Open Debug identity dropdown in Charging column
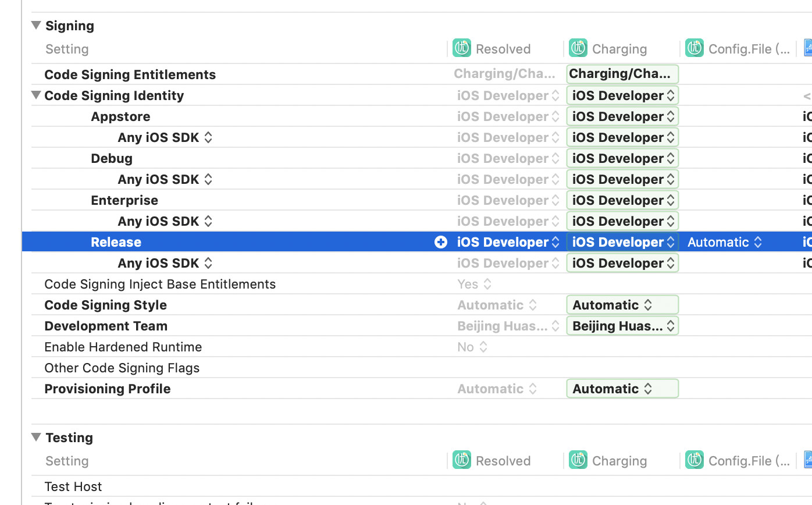This screenshot has height=505, width=812. pyautogui.click(x=622, y=158)
